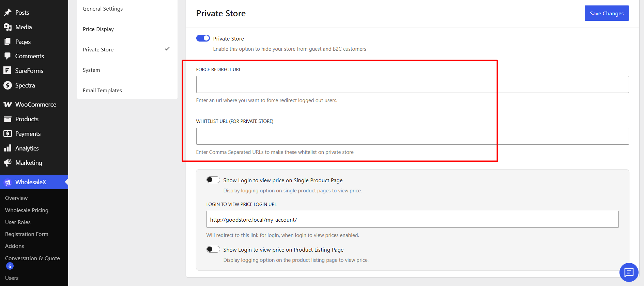Click the Spectra logo icon

pos(7,85)
